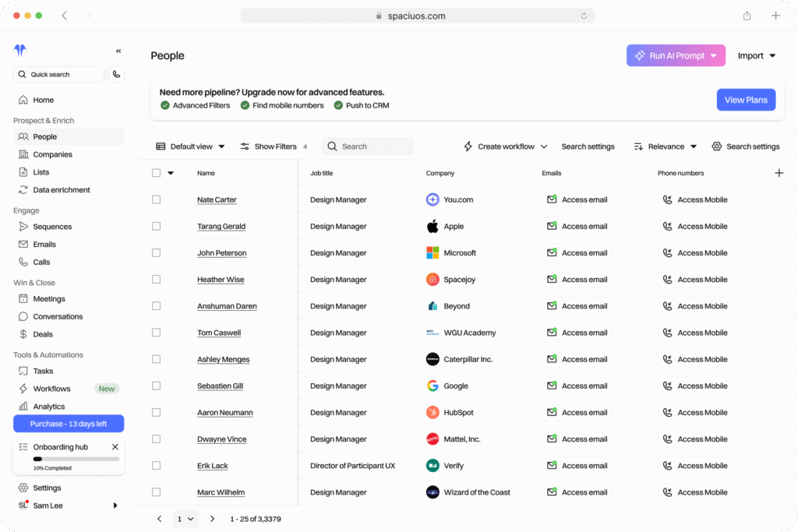Open the bulk-select arrow beside header checkbox

171,173
